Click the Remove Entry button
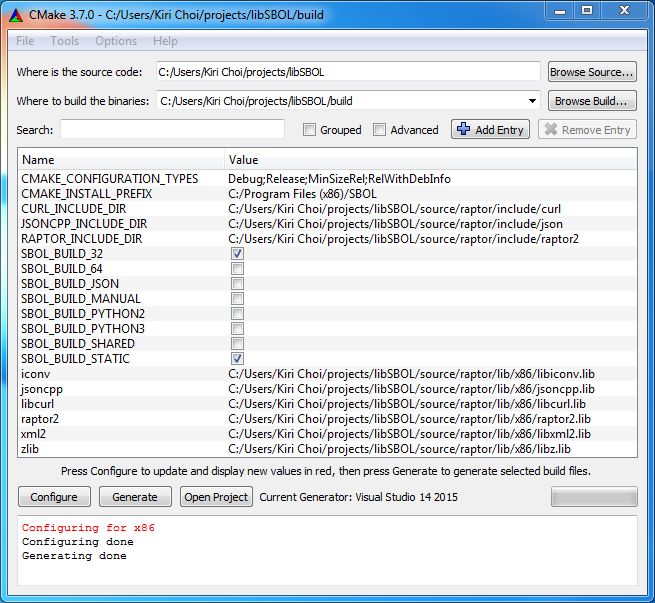 [x=587, y=129]
